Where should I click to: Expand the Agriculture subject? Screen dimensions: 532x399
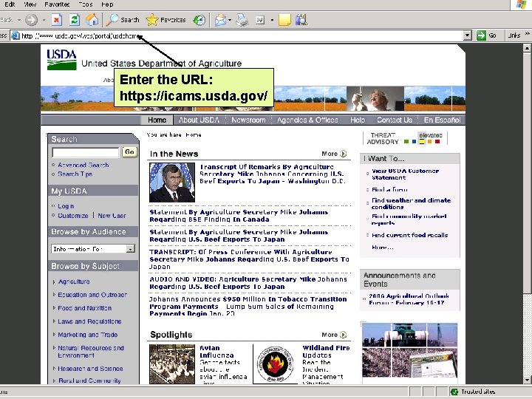tap(54, 282)
